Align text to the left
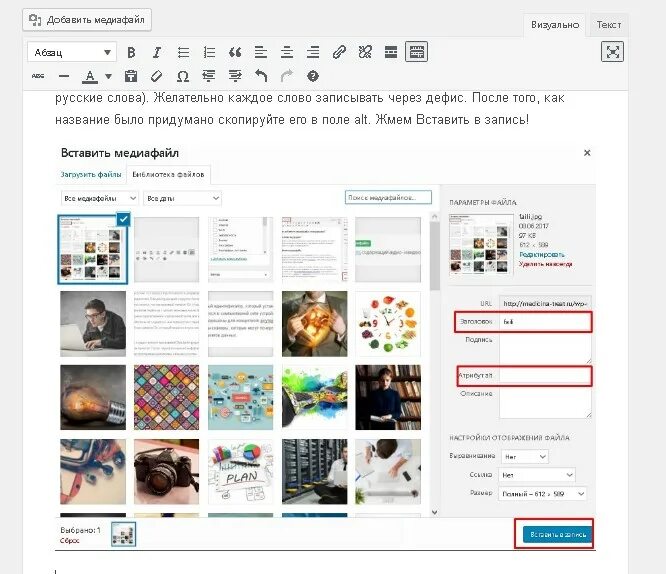 (261, 52)
